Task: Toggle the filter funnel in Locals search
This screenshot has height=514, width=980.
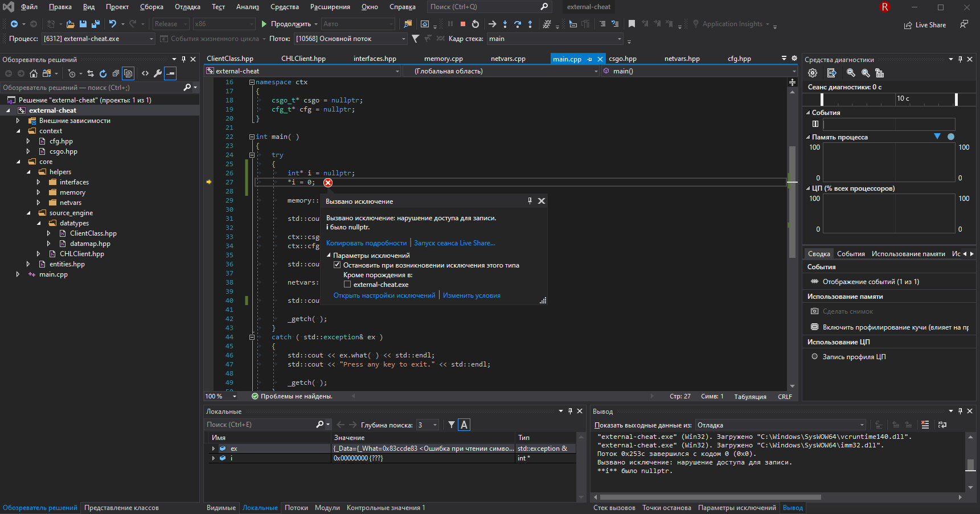Action: point(452,425)
